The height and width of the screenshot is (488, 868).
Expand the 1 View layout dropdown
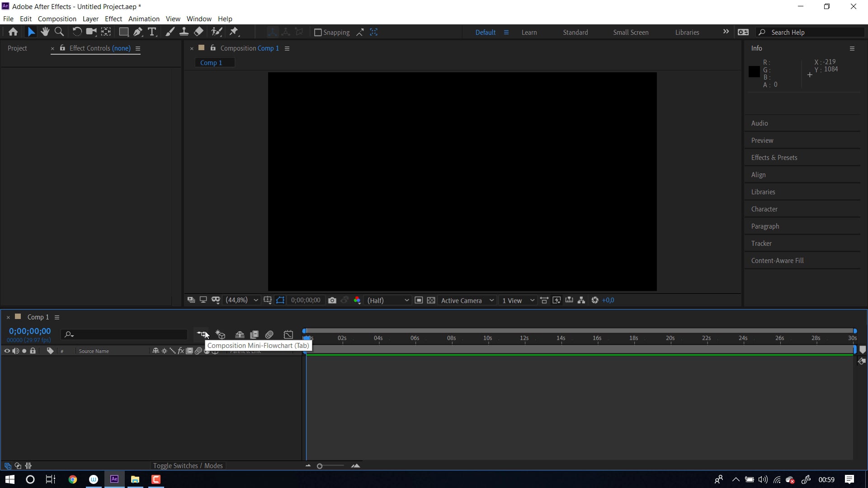tap(533, 300)
